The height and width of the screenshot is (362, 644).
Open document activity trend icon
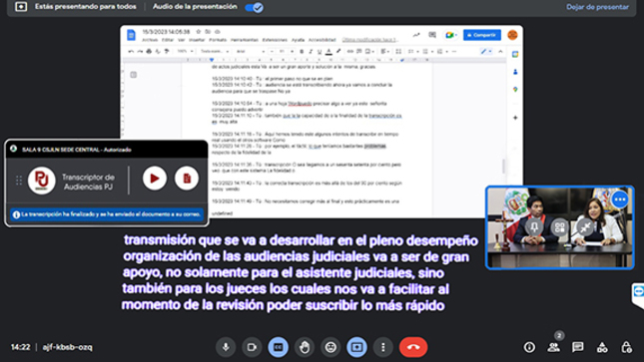click(416, 35)
